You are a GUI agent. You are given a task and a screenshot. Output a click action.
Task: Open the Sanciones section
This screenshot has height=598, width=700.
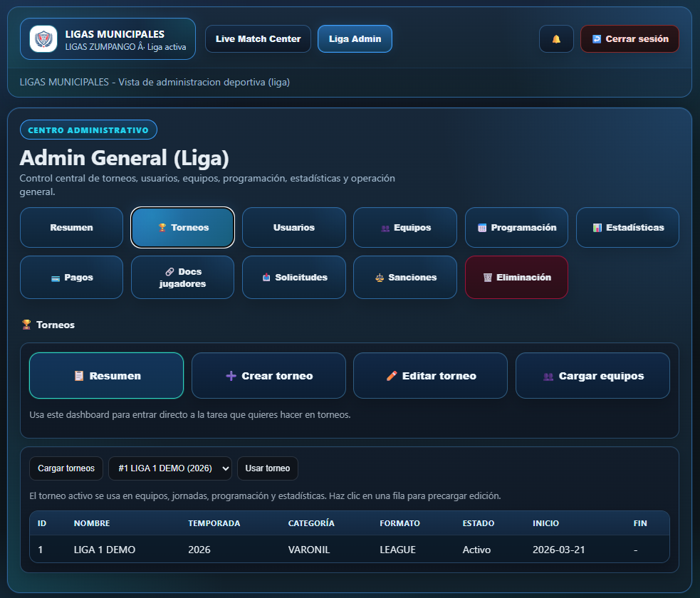click(405, 278)
